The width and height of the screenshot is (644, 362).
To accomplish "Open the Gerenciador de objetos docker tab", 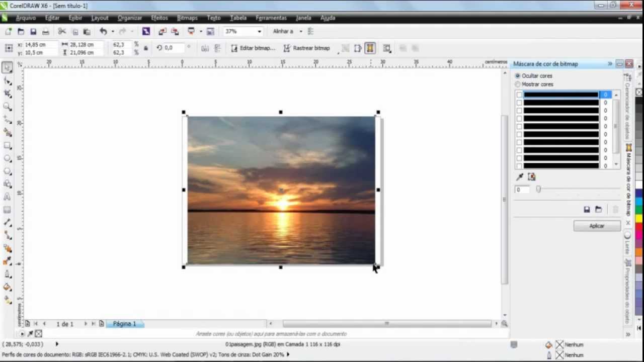I will [x=627, y=108].
